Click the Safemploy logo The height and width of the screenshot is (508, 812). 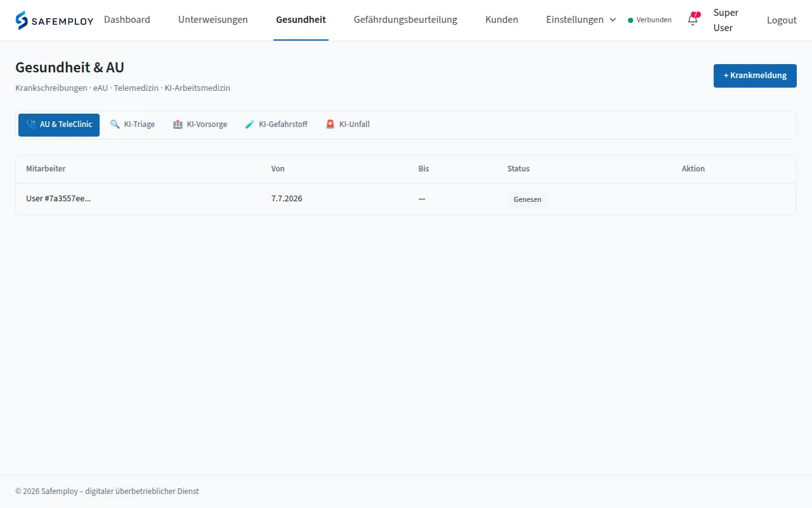[55, 20]
